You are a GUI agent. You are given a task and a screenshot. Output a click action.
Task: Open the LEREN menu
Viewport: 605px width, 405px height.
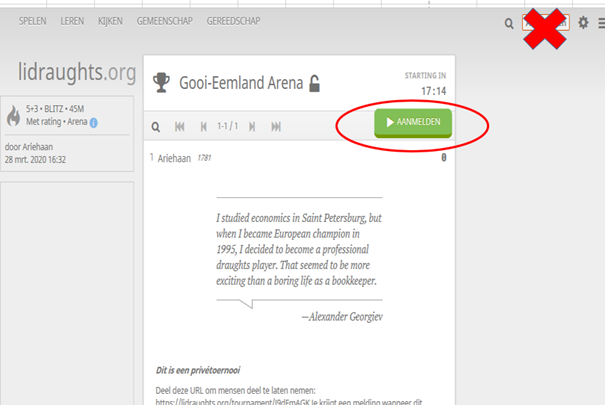(x=72, y=21)
